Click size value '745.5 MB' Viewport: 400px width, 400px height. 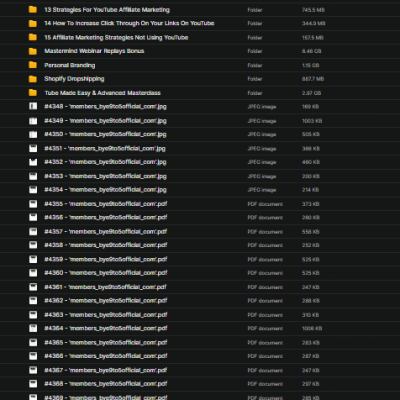click(313, 10)
